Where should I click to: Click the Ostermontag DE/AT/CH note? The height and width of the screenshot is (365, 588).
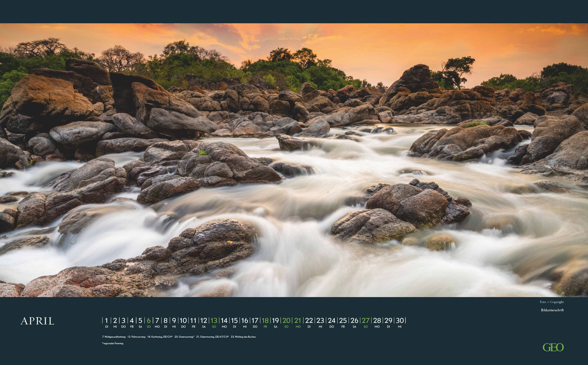click(212, 337)
